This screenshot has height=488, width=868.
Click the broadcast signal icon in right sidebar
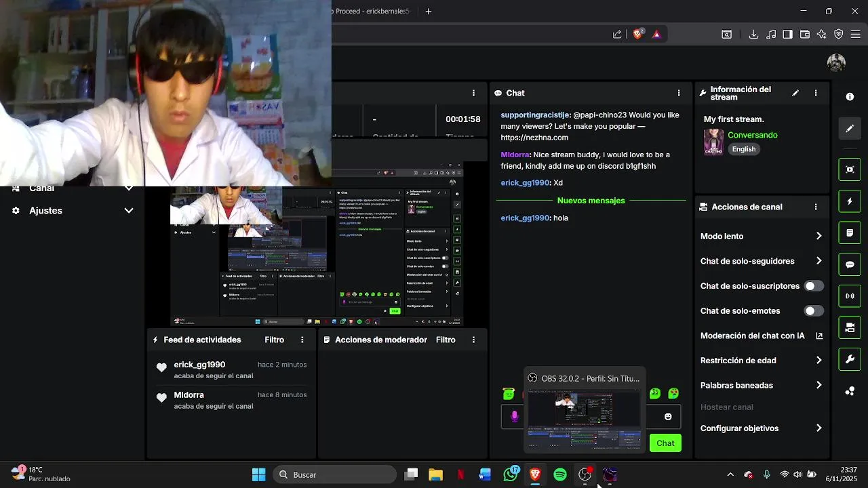coord(850,296)
